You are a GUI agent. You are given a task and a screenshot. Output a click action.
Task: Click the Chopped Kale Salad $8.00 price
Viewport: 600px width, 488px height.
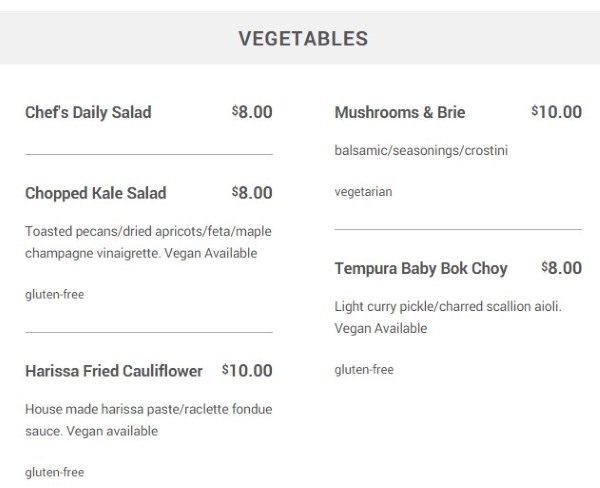pyautogui.click(x=252, y=193)
